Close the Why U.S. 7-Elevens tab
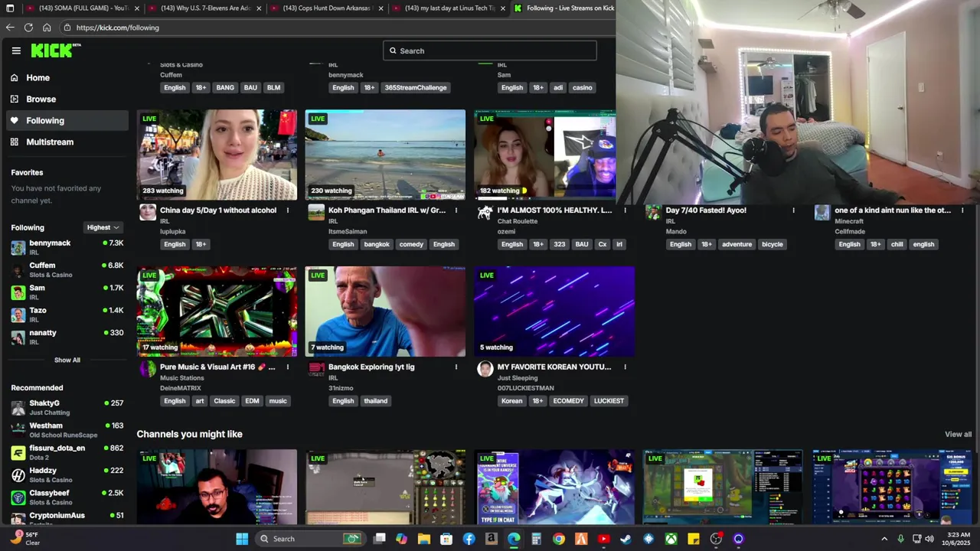The image size is (980, 551). click(x=259, y=8)
